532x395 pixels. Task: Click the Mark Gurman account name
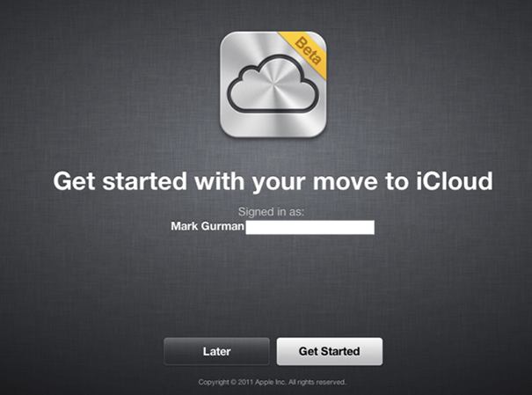208,226
